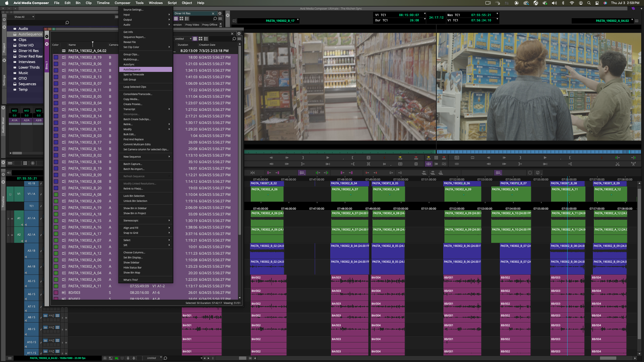Open search in Diner Hi Res bin
This screenshot has height=362, width=644.
(215, 19)
